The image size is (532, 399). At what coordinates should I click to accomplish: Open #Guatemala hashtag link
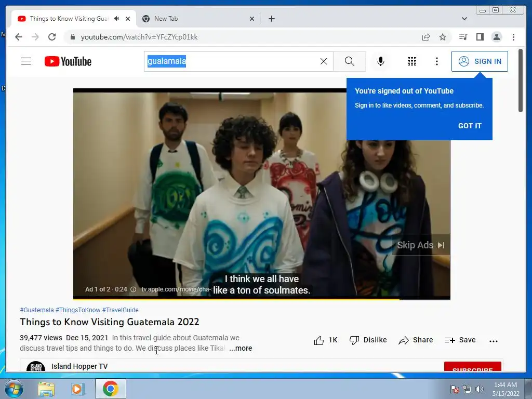click(37, 310)
